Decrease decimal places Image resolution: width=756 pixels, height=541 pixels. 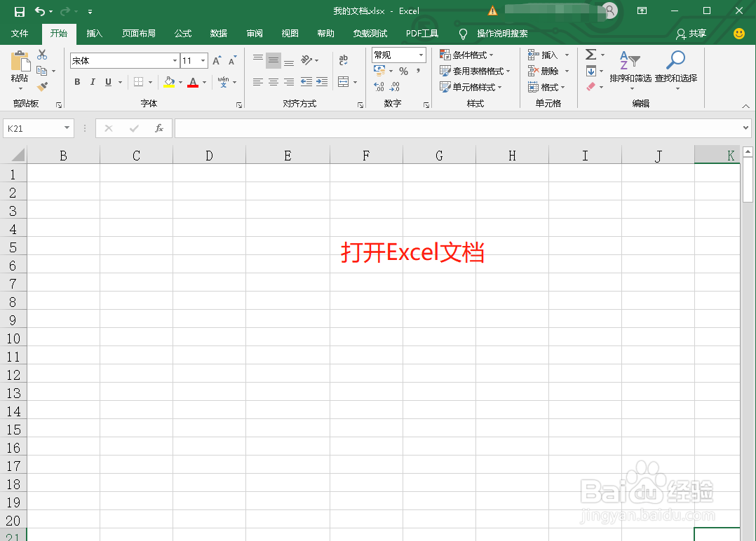pos(395,87)
